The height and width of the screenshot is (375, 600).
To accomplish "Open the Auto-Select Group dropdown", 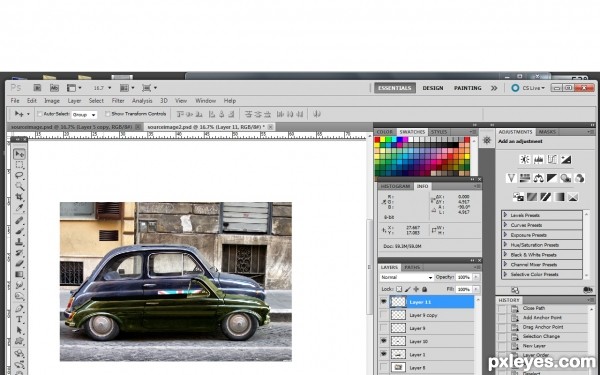I will click(x=84, y=114).
